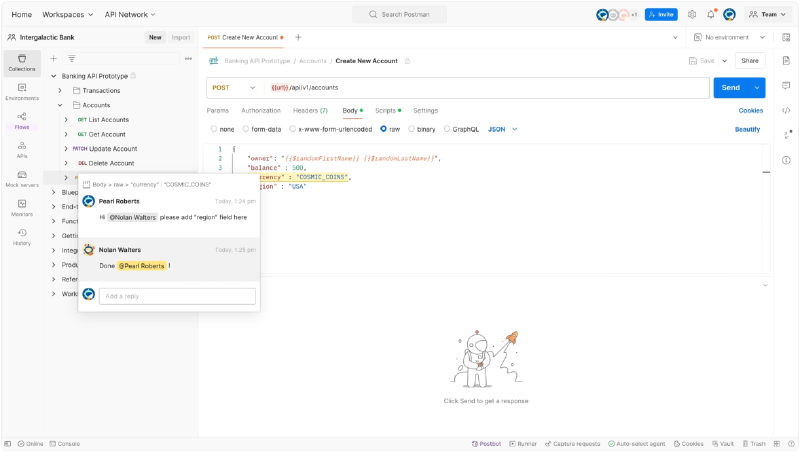
Task: Open the APIs sidebar panel
Action: 22,150
